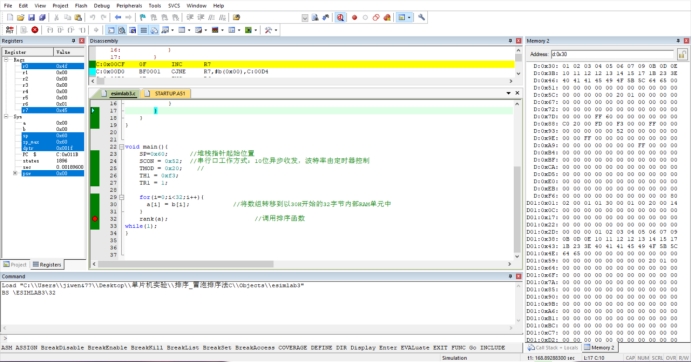Open the Analysis Windows dropdown arrow
The image size is (692, 362).
(222, 30)
